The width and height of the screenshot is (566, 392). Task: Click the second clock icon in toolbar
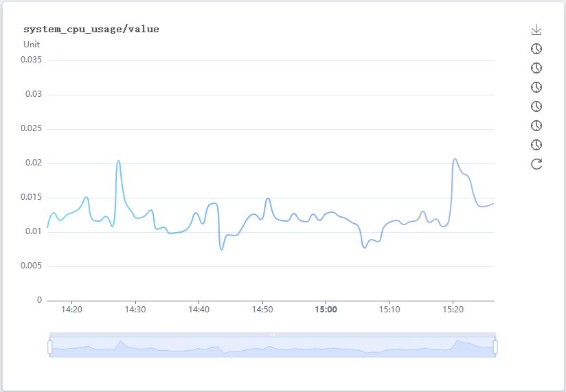(x=537, y=68)
